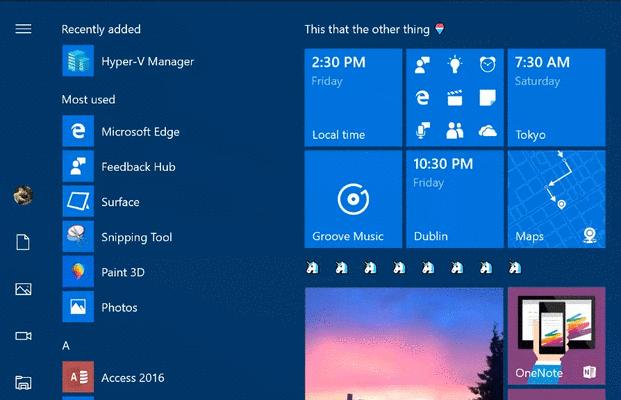Click People icon in tile folder
The width and height of the screenshot is (621, 400).
coord(455,130)
